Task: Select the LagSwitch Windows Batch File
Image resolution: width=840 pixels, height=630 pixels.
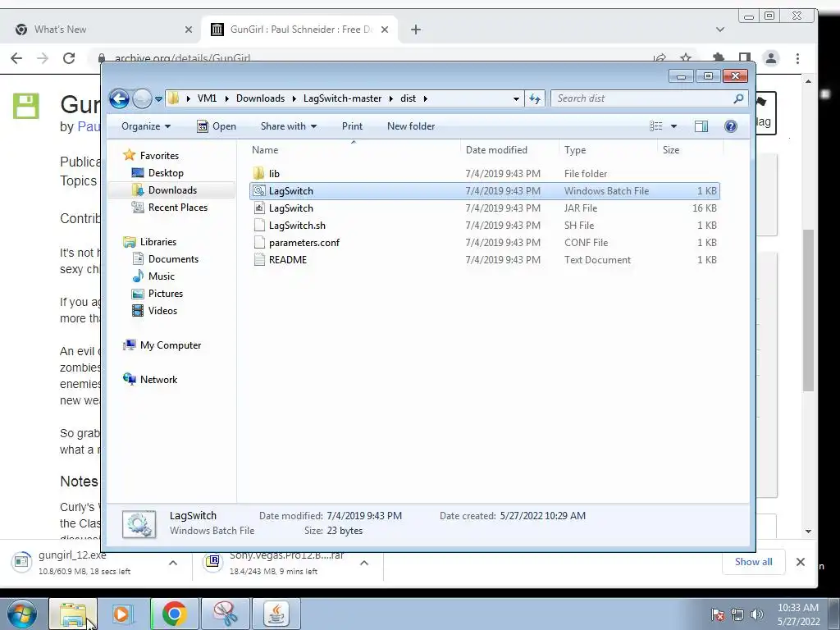Action: click(484, 190)
